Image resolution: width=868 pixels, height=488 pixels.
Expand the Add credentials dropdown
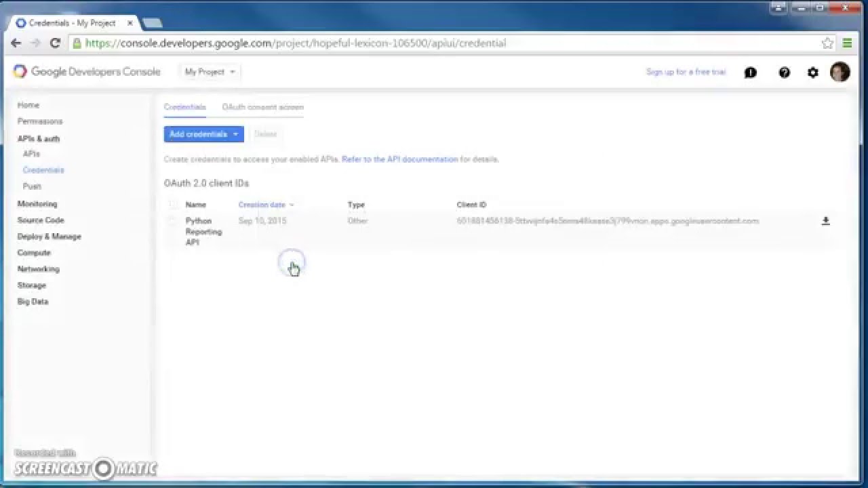pyautogui.click(x=203, y=134)
